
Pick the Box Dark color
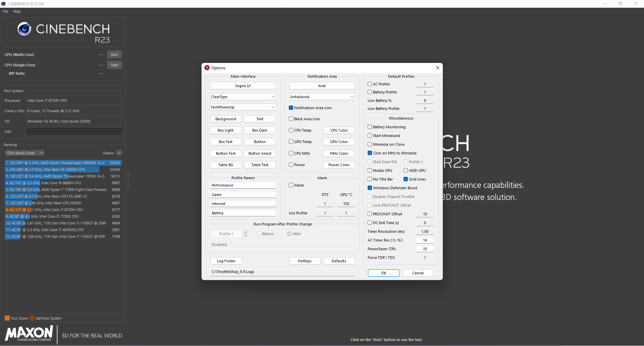260,130
